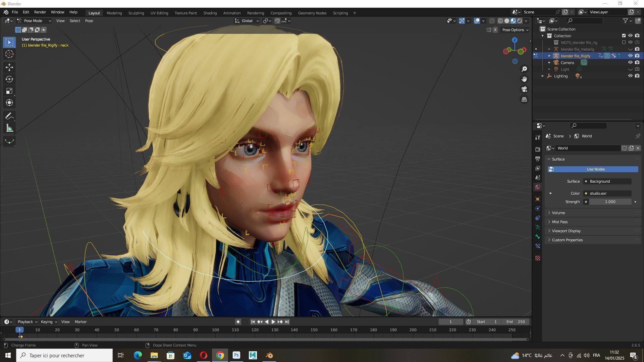
Task: Open the Object Constraints properties tab
Action: pyautogui.click(x=538, y=218)
